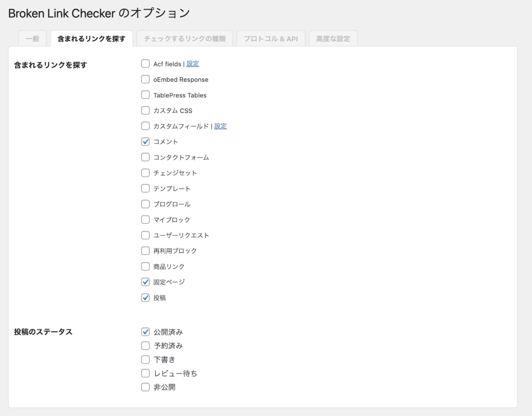The image size is (532, 416).
Task: Disable the 投稿 checkbox
Action: tap(145, 298)
